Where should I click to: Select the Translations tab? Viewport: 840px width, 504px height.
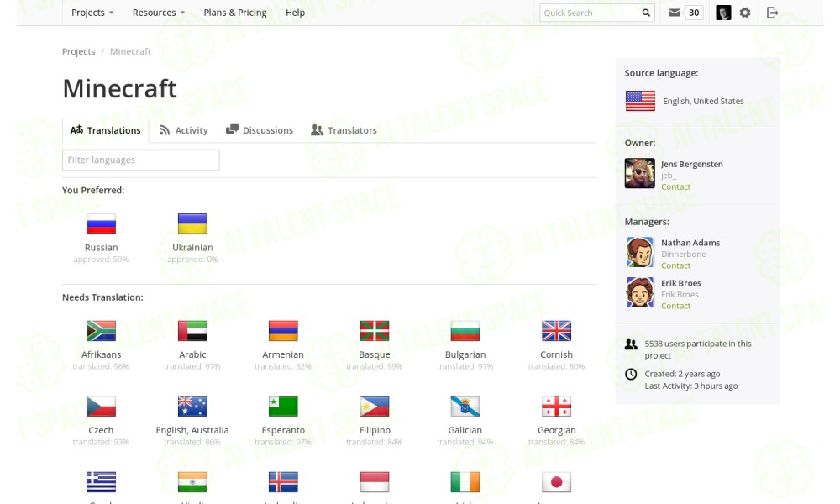pyautogui.click(x=106, y=130)
